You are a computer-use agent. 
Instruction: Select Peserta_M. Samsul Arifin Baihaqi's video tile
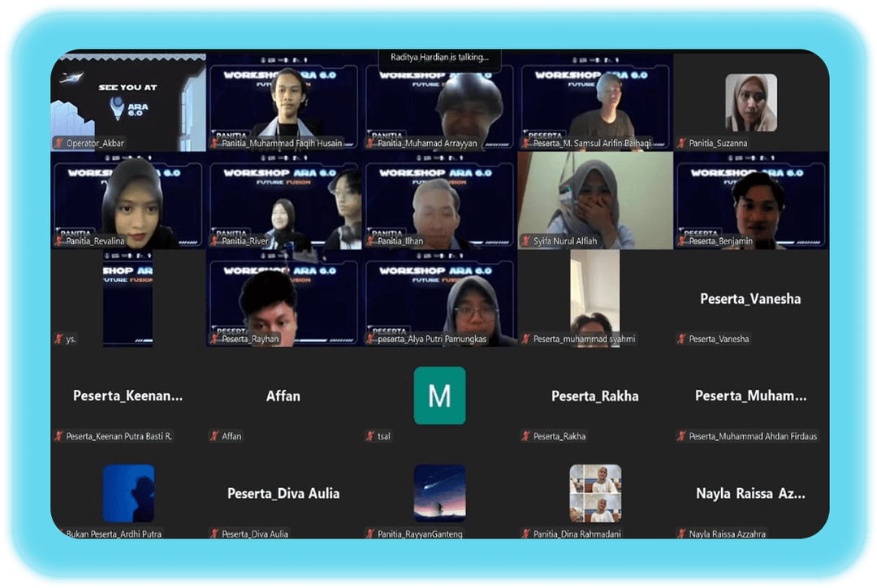click(x=595, y=102)
